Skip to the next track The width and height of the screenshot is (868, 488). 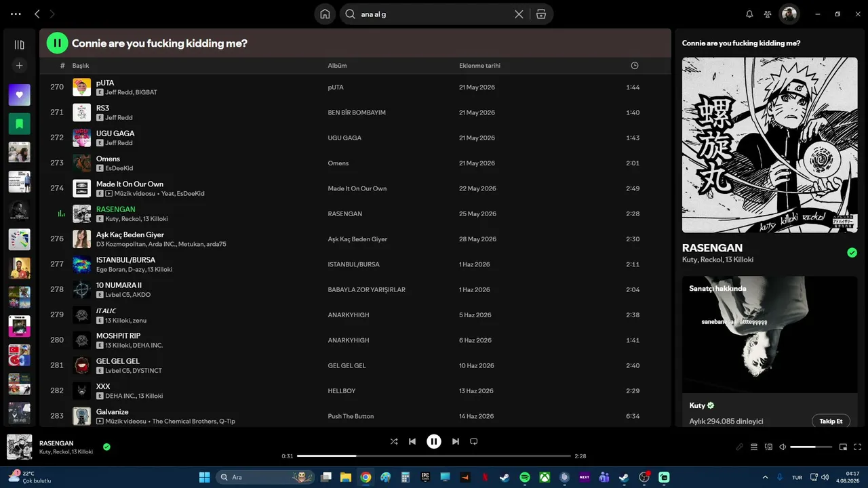456,441
